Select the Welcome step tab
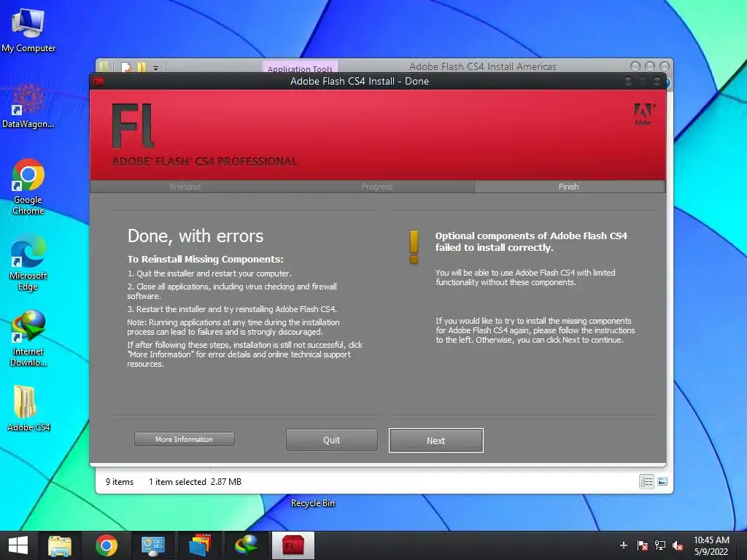The width and height of the screenshot is (747, 560). [185, 187]
